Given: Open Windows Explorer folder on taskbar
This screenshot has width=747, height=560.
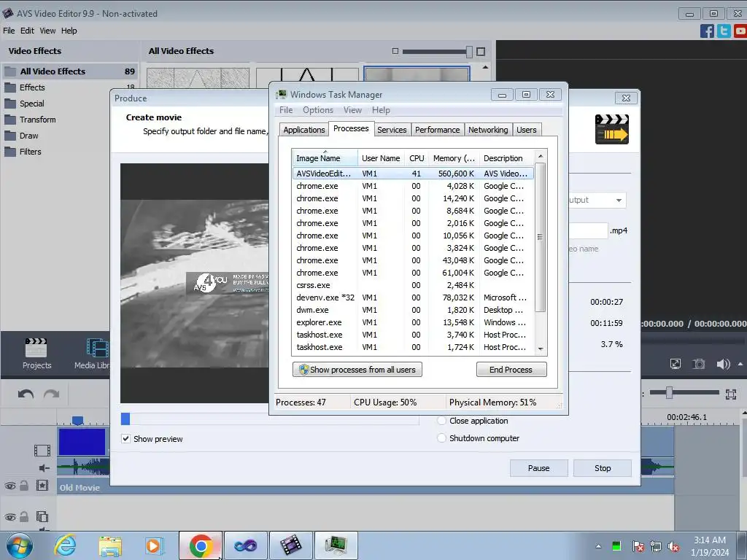Looking at the screenshot, I should 110,545.
